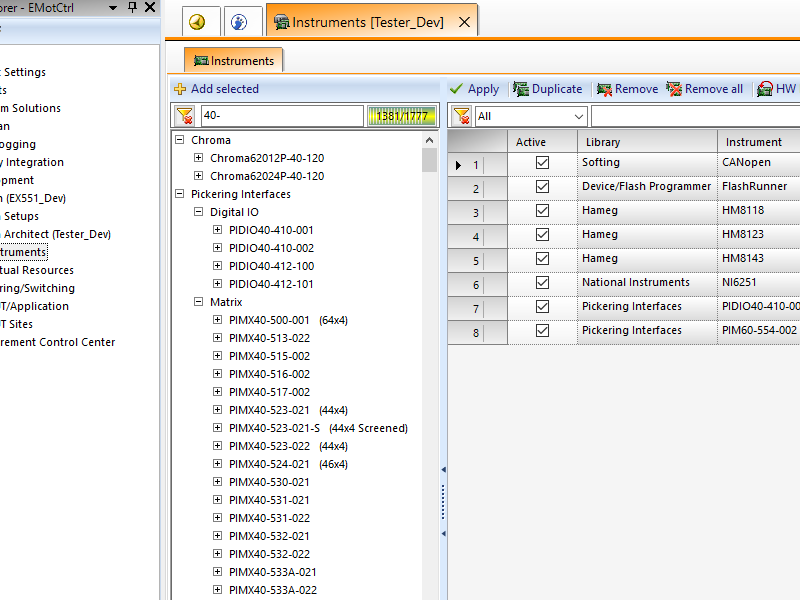Open the blue figure icon tab

[x=239, y=22]
